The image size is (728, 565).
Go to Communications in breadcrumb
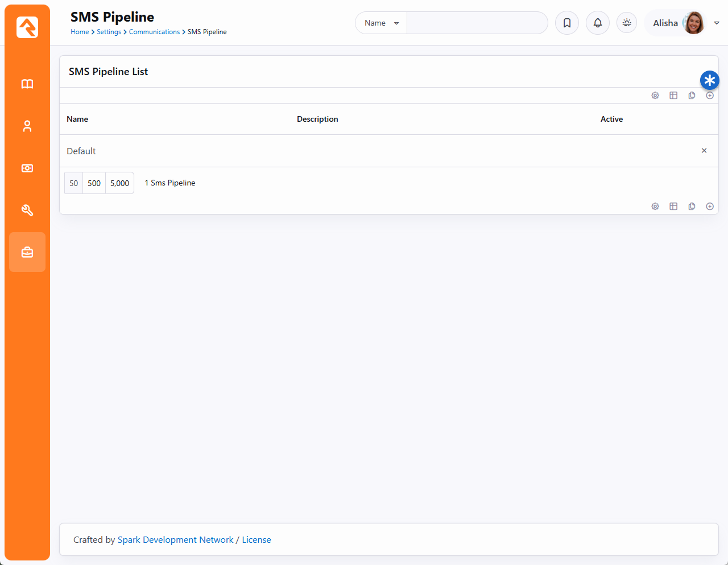(154, 32)
